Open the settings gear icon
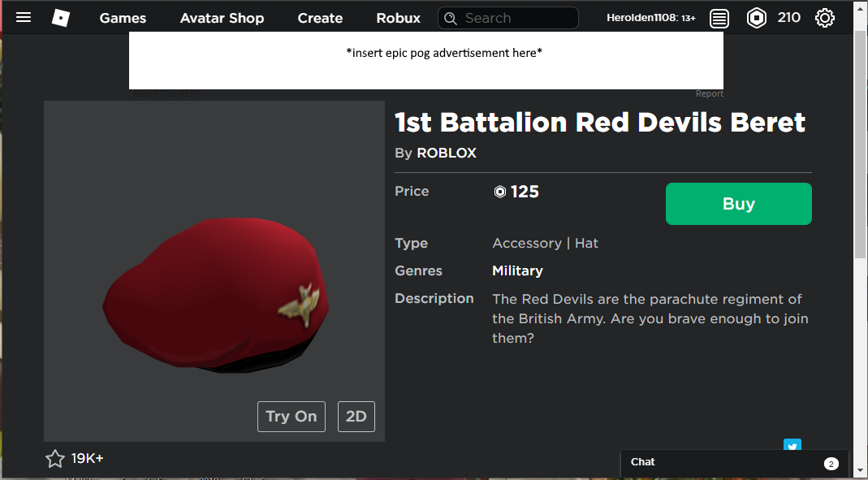 pyautogui.click(x=824, y=18)
